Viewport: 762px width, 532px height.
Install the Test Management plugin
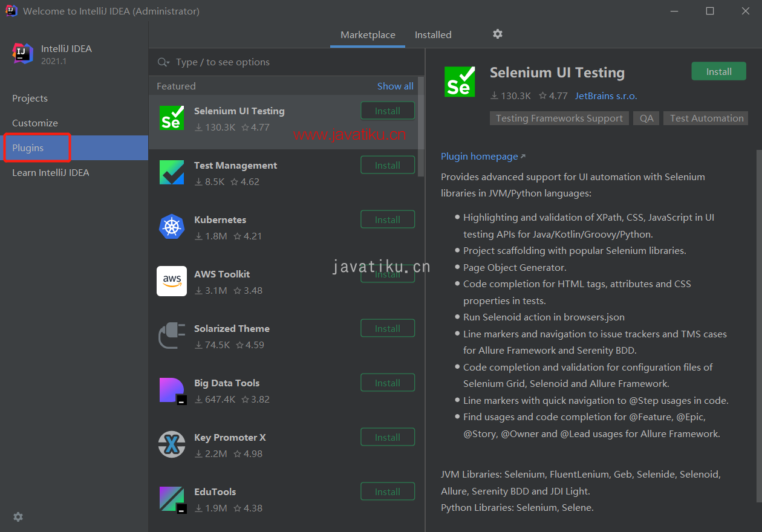point(388,165)
